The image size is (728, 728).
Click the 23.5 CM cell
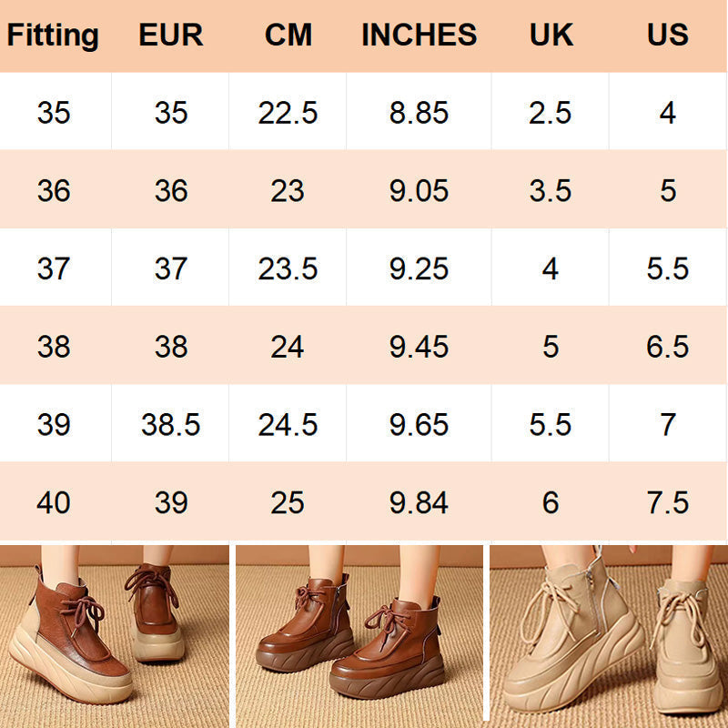pyautogui.click(x=288, y=269)
